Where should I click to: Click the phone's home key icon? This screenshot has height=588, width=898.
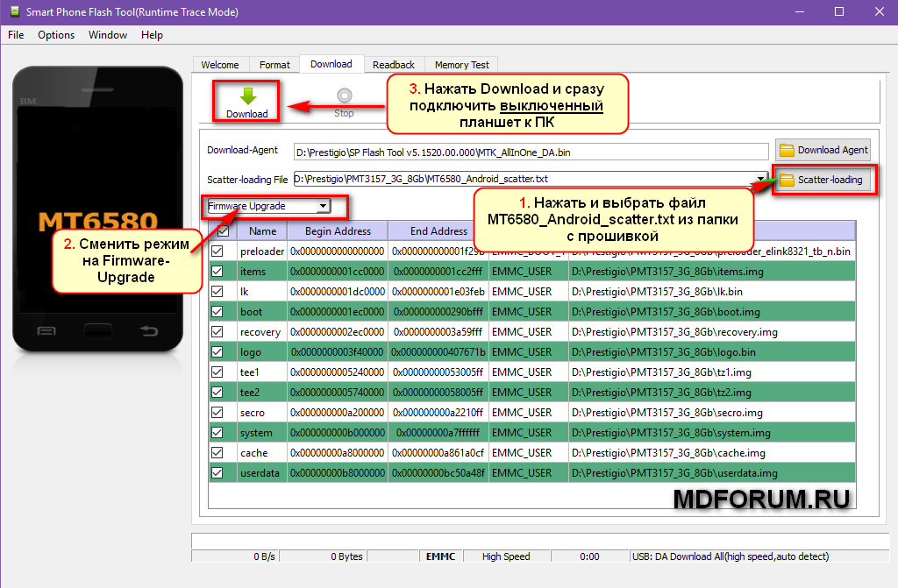click(98, 330)
